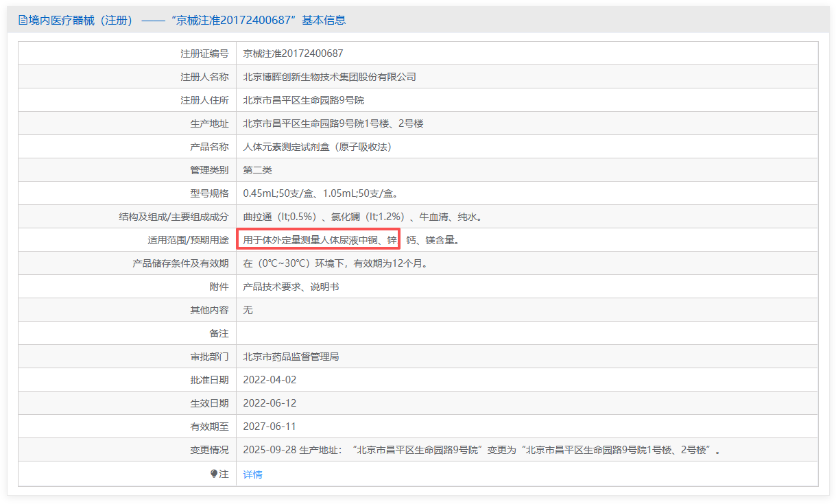This screenshot has height=504, width=836.
Task: Click the registrant address 北京市昌平区生命园路9号院
Action: click(303, 100)
